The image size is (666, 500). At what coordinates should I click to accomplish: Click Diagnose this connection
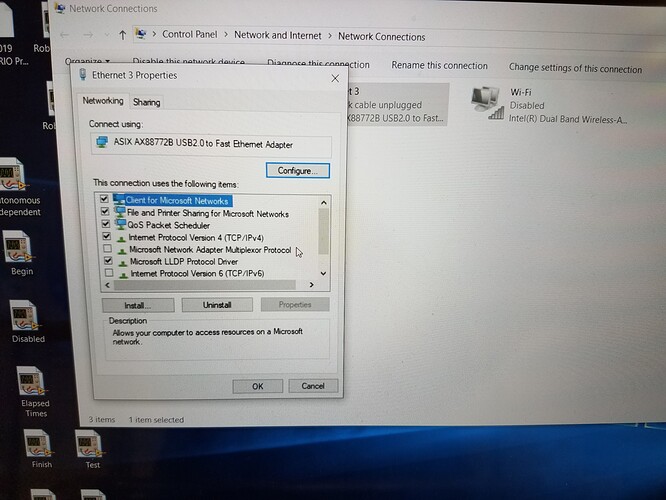318,64
